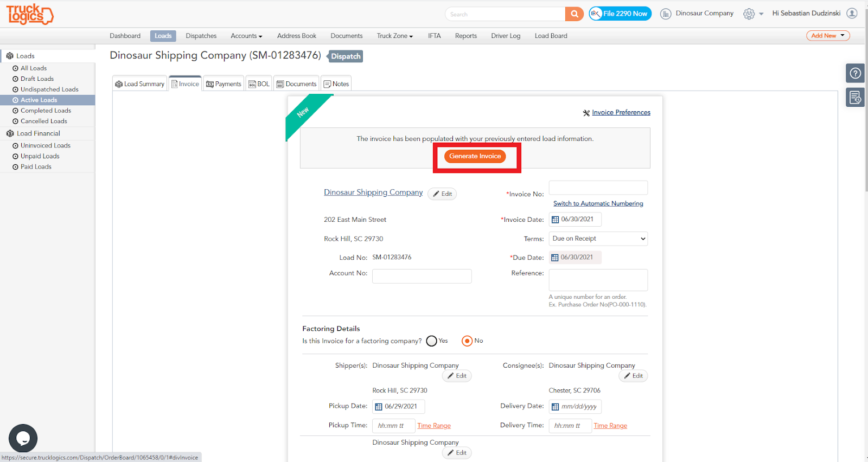The height and width of the screenshot is (462, 868).
Task: Click the Loads cube icon in the sidebar
Action: pos(10,56)
